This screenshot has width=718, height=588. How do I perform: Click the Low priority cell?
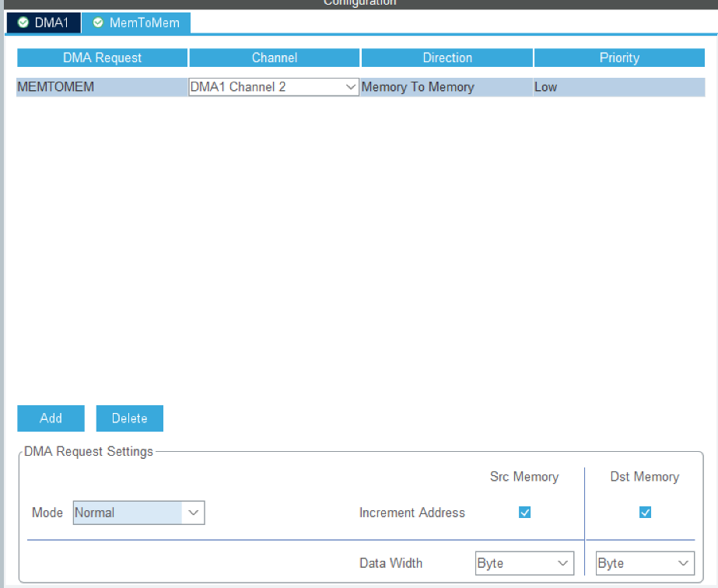coord(618,87)
